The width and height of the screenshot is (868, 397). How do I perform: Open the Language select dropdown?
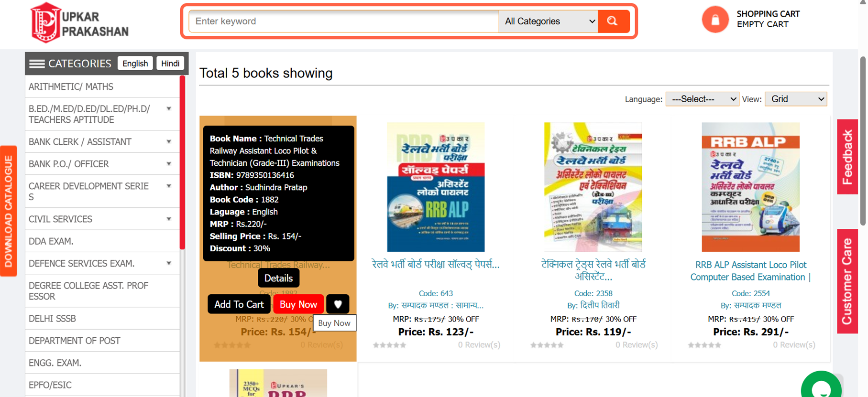click(702, 99)
